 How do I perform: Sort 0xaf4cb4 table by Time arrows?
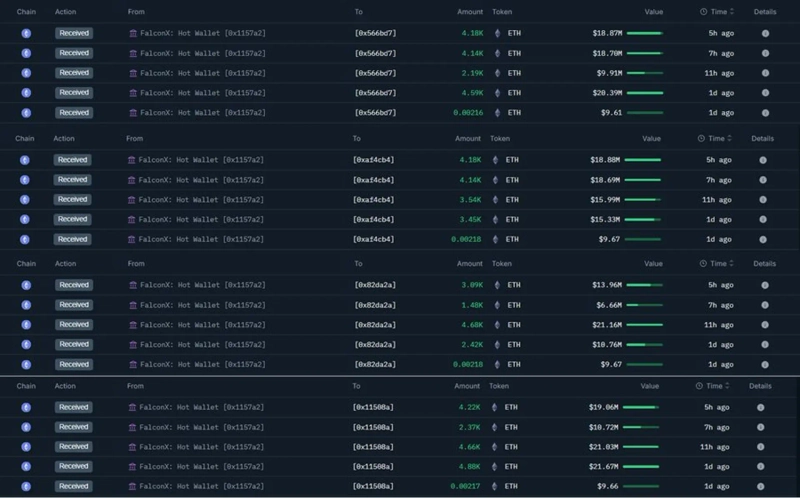pyautogui.click(x=729, y=138)
